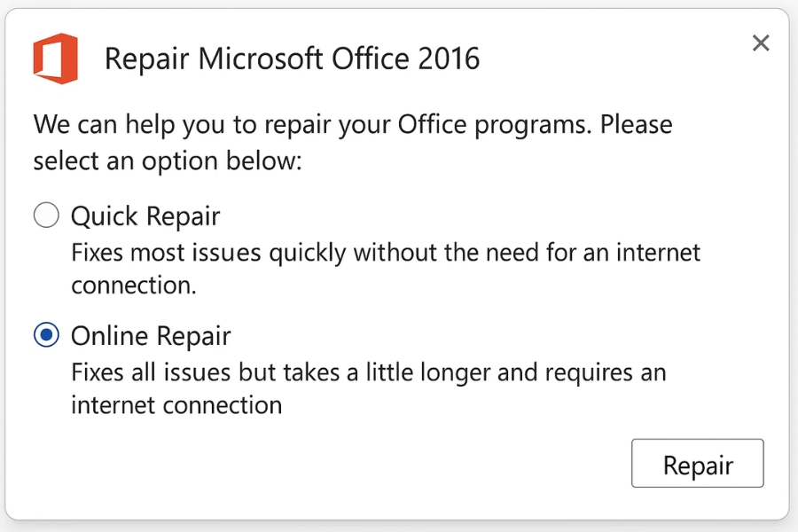Click the 'We can help you' intro line
The height and width of the screenshot is (532, 798).
point(352,124)
